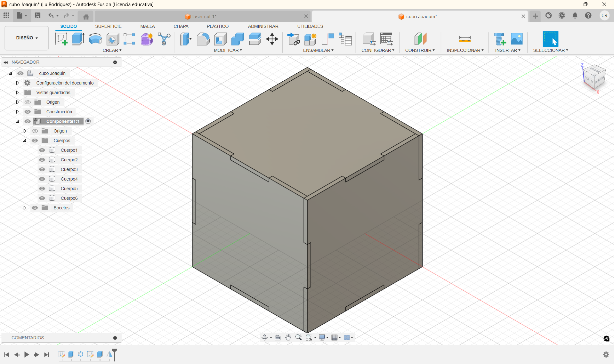Open the Measure tool in Inspeccionar
Image resolution: width=614 pixels, height=364 pixels.
coord(465,39)
